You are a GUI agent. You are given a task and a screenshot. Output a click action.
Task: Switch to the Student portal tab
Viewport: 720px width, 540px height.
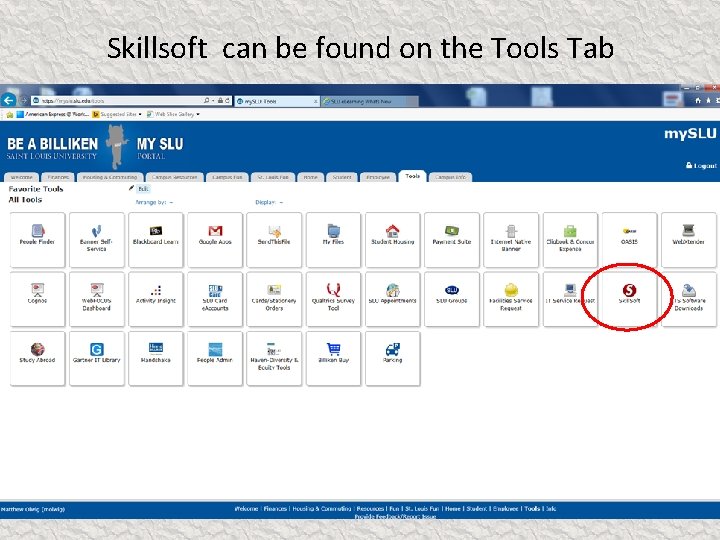(x=342, y=177)
